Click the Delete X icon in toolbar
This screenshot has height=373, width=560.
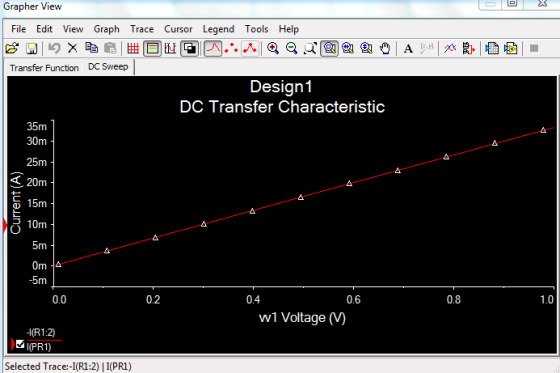[72, 48]
